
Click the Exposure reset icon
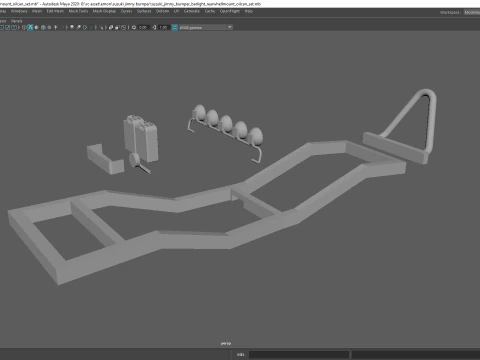pyautogui.click(x=134, y=27)
